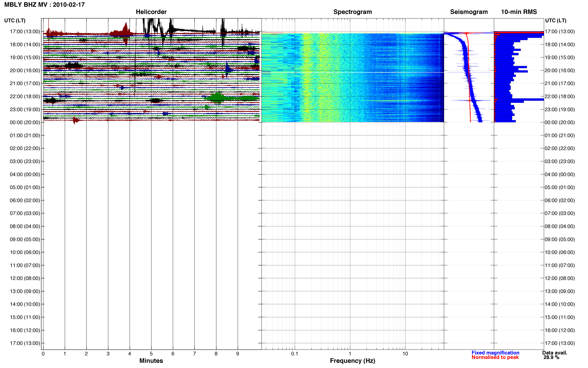This screenshot has height=368, width=588.
Task: Click the 'Normalised to peak' legend entry
Action: click(495, 357)
